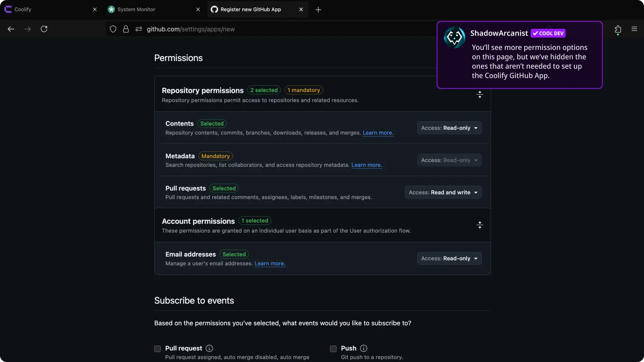The height and width of the screenshot is (362, 644).
Task: Enable the Push event checkbox
Action: 333,349
